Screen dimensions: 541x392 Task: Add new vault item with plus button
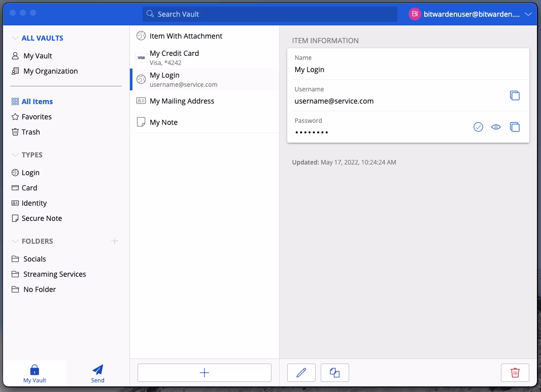[x=205, y=373]
